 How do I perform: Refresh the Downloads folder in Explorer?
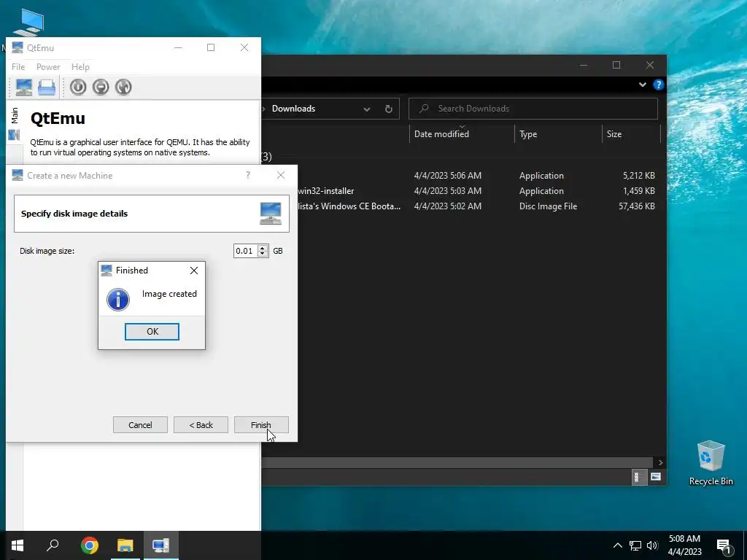tap(389, 109)
